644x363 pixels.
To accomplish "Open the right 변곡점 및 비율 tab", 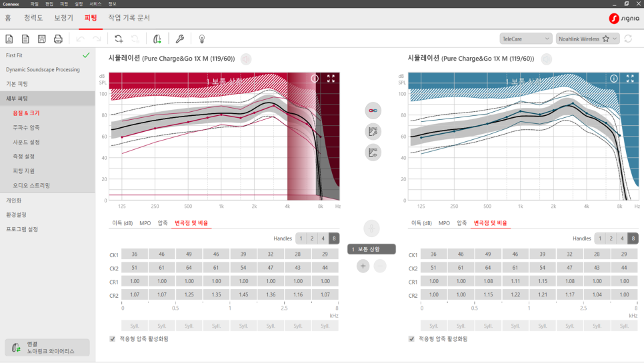I will click(x=491, y=223).
